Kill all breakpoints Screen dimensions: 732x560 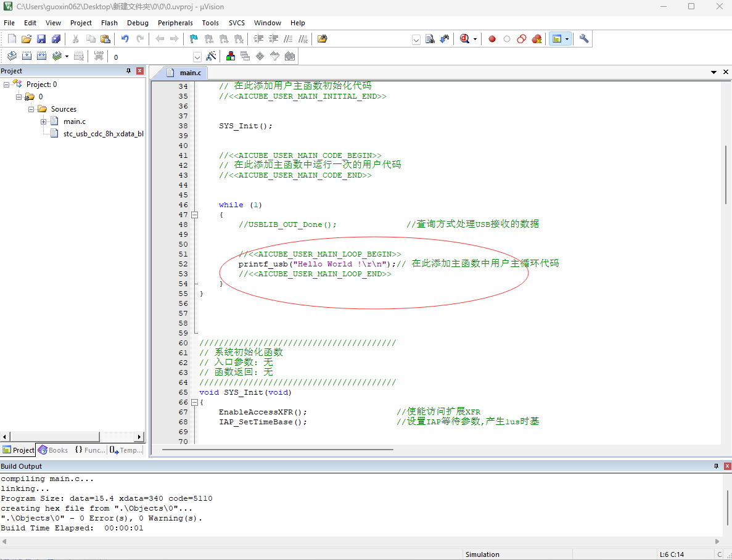[x=537, y=39]
